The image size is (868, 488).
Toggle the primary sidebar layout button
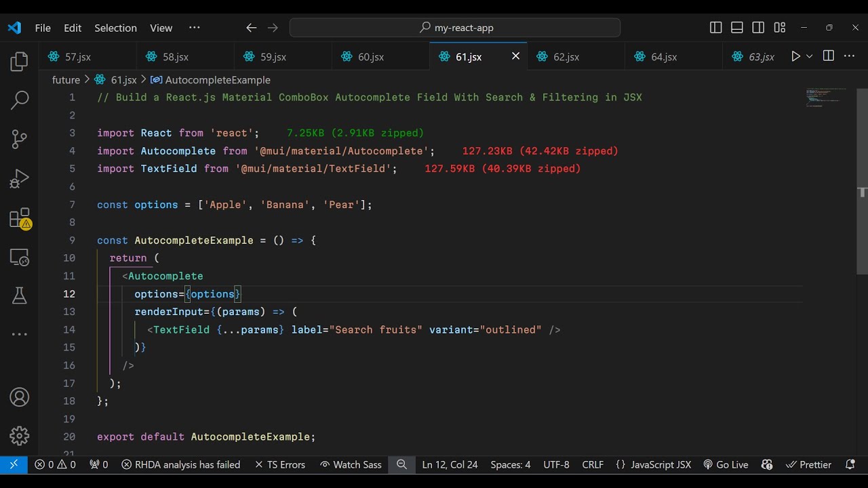(x=715, y=28)
